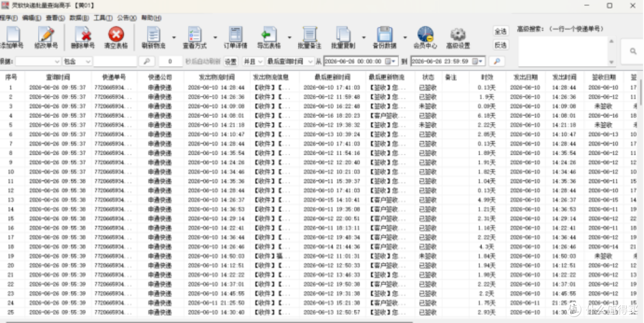Click the end date field 2026-06-26 23:59:59
The width and height of the screenshot is (644, 323).
tap(448, 61)
